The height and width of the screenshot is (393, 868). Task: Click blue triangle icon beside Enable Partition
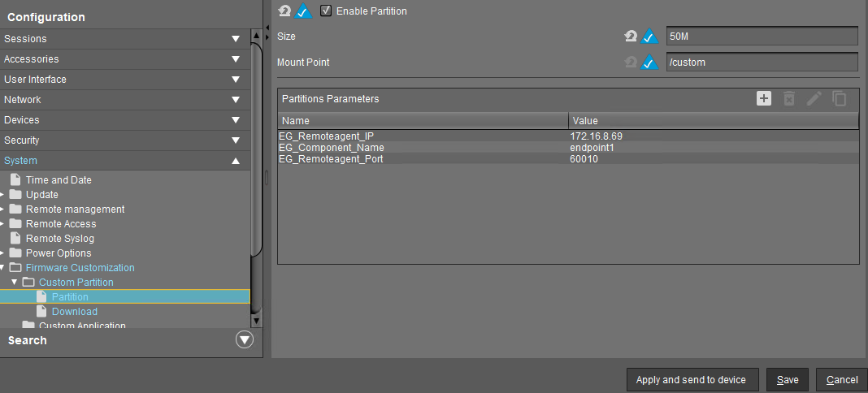point(303,11)
